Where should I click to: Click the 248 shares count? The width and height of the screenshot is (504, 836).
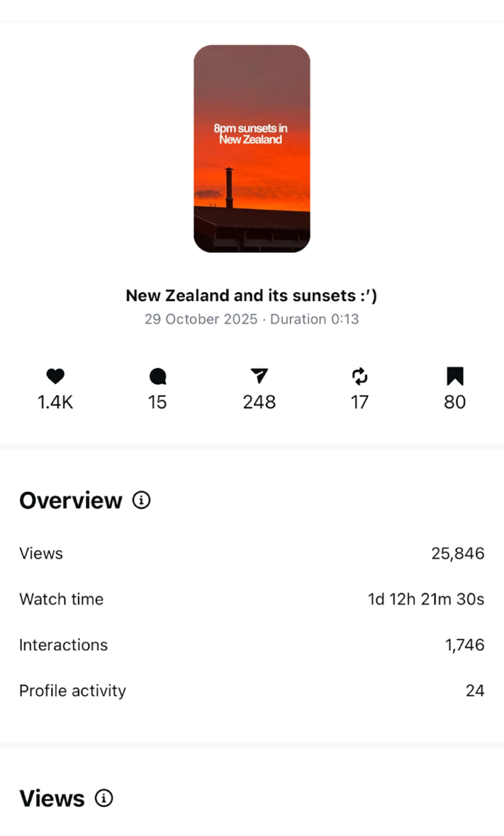(x=259, y=402)
